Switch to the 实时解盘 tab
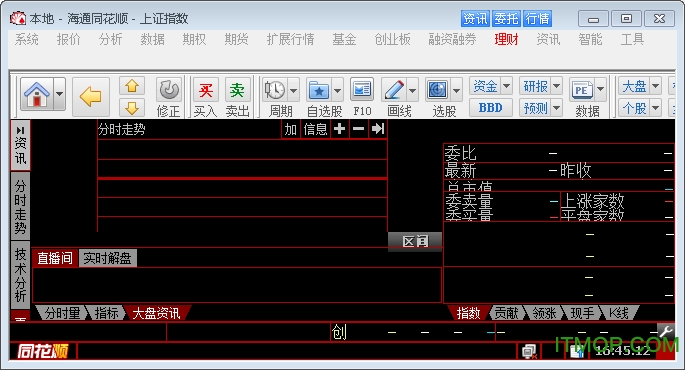Screen dimensions: 685x370 click(x=107, y=258)
